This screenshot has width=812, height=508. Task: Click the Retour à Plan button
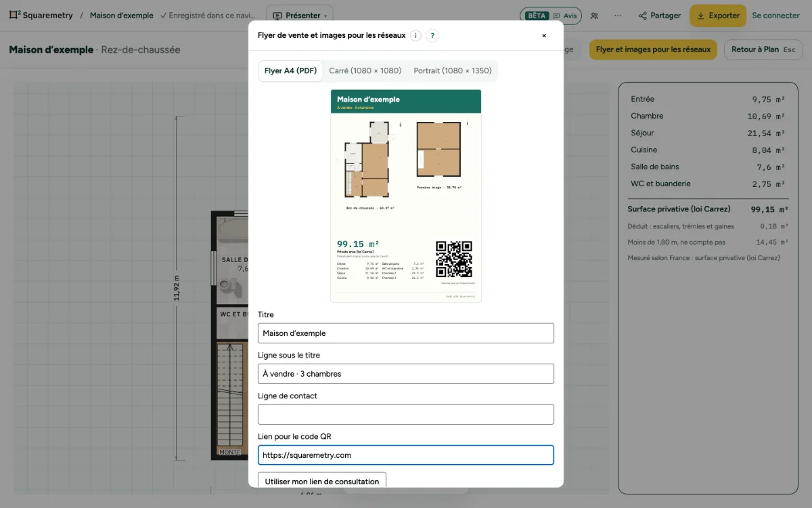tap(763, 49)
